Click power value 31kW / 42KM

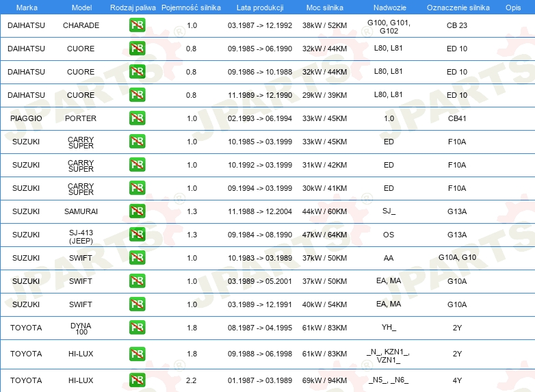pos(324,165)
